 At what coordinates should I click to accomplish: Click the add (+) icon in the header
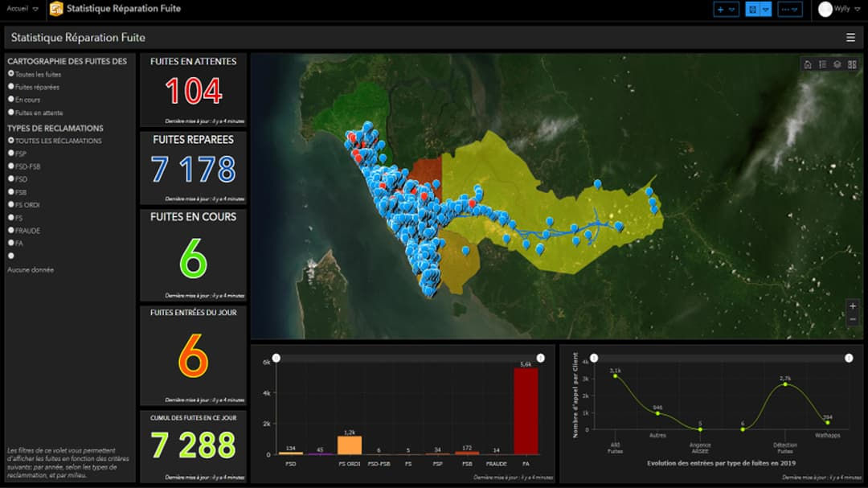click(x=720, y=9)
